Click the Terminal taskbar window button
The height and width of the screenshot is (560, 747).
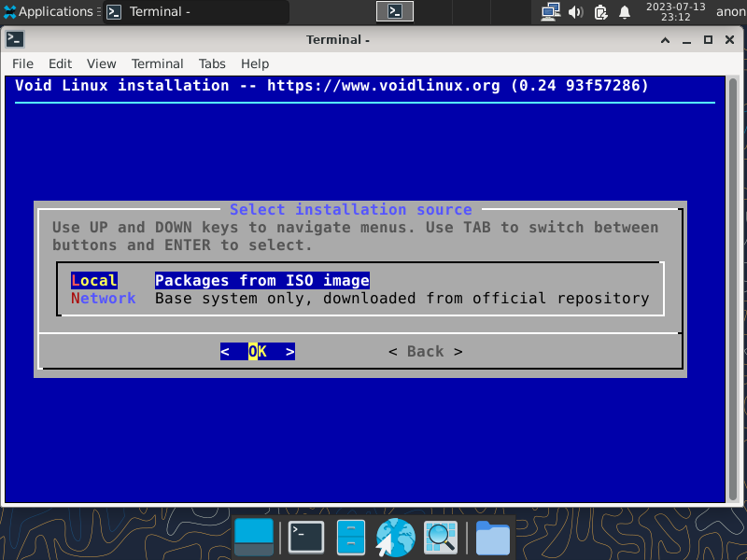point(196,11)
